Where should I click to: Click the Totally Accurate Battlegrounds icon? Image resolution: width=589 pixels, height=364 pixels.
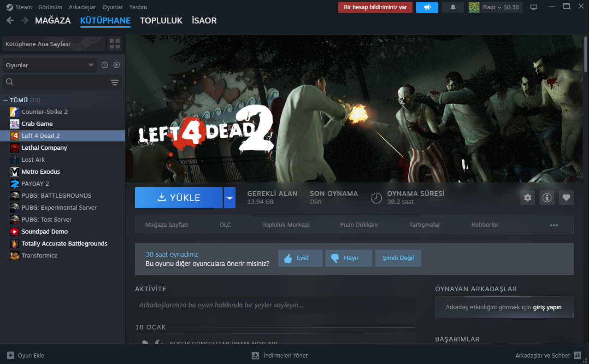15,244
